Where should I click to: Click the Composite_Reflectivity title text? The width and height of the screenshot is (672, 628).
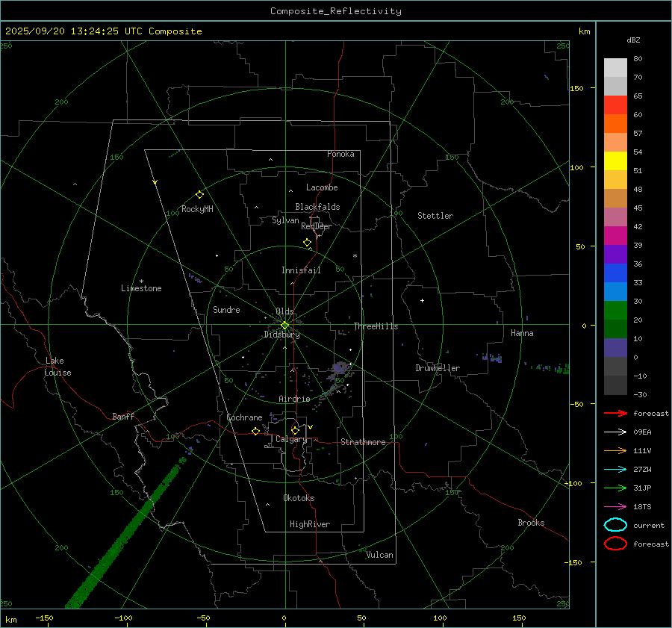point(335,11)
